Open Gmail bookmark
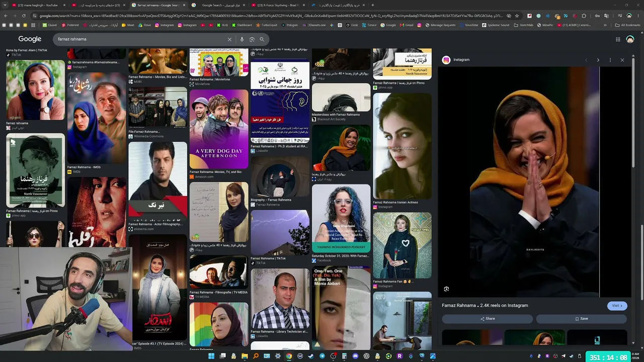 point(407,25)
